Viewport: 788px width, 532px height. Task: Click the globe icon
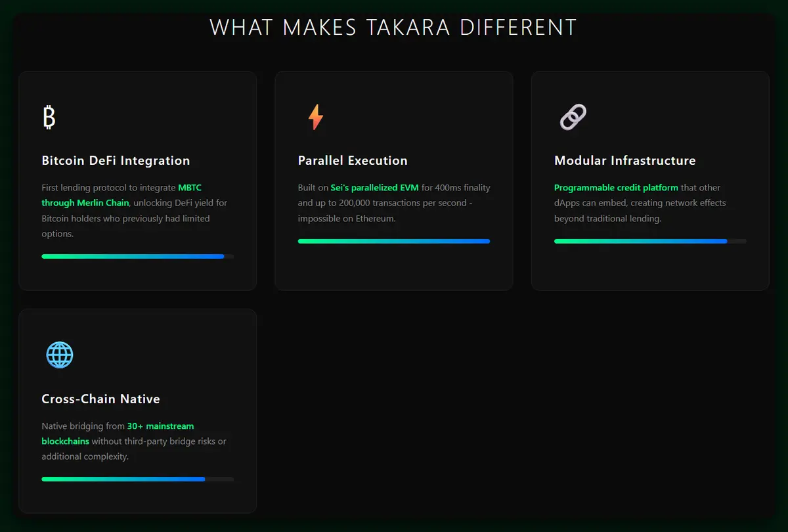click(60, 355)
